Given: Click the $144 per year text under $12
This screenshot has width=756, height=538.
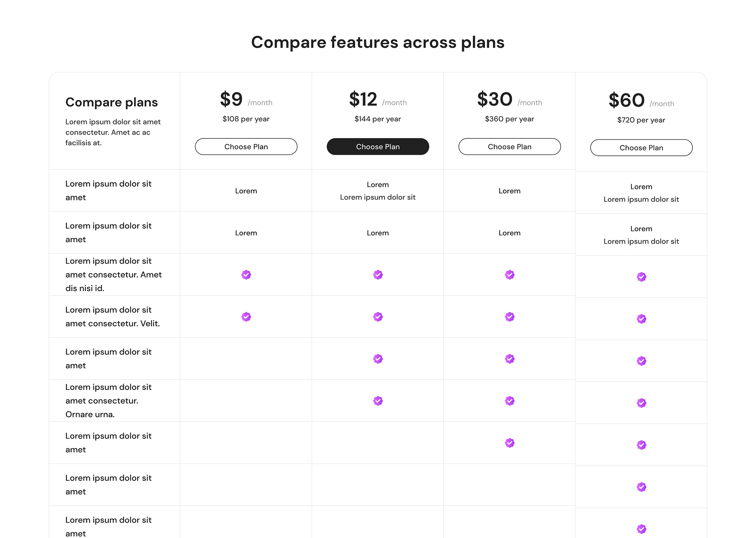Looking at the screenshot, I should click(x=378, y=119).
